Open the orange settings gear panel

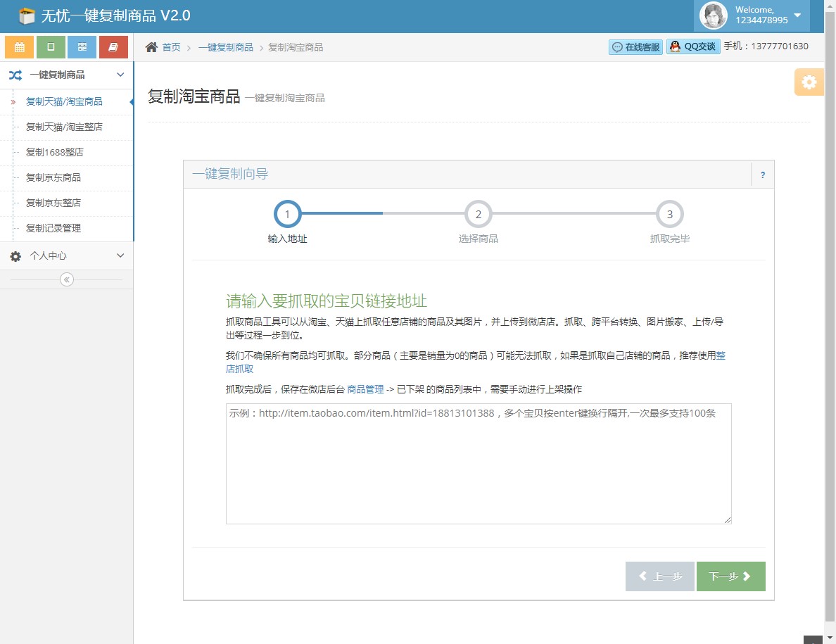[809, 82]
